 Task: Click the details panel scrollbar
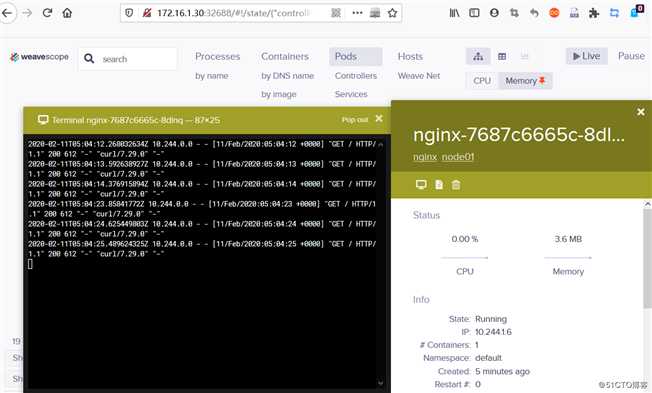[647, 258]
